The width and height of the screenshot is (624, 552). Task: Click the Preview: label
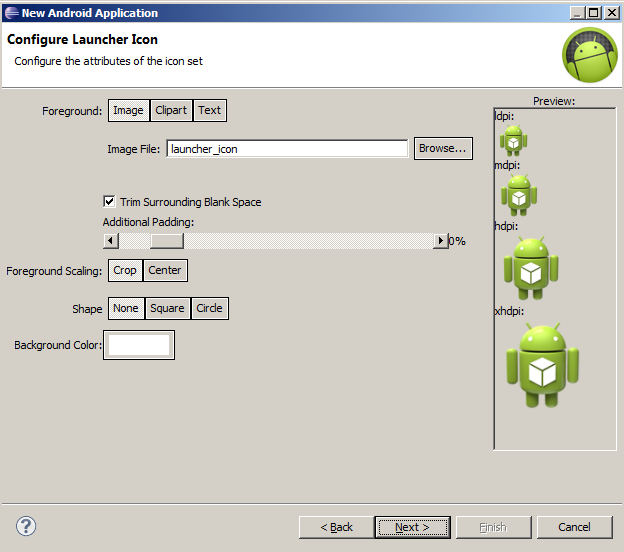click(x=554, y=101)
